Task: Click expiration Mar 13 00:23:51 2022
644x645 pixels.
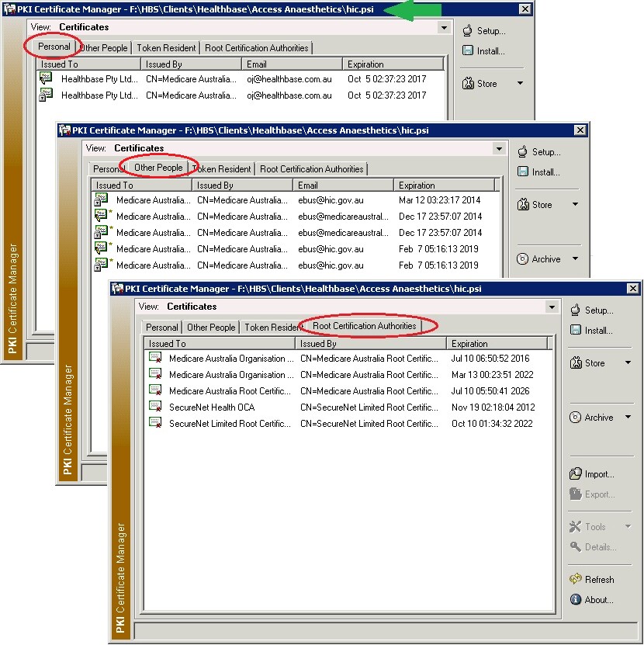Action: point(492,375)
